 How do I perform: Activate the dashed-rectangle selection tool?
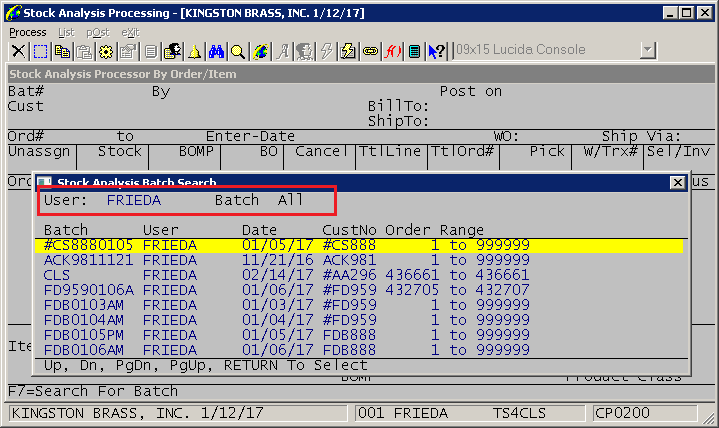point(40,51)
